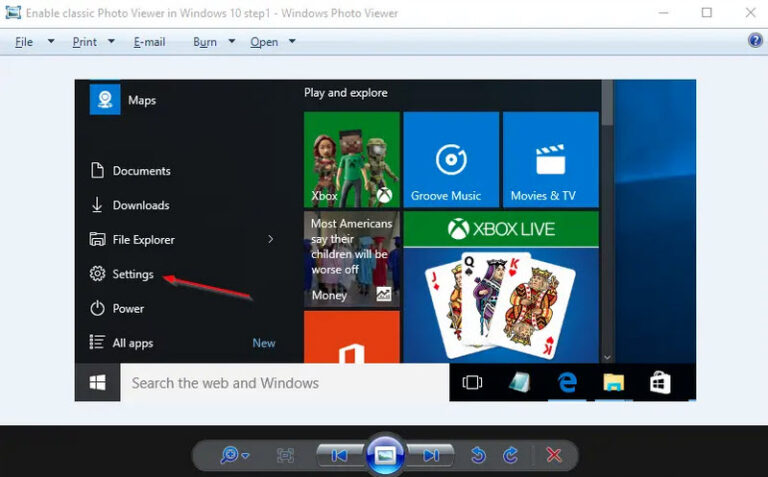Click the Windows Start logo button
The image size is (768, 477).
pyautogui.click(x=98, y=382)
